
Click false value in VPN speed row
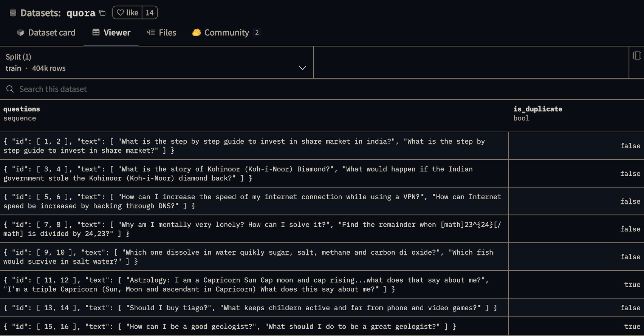[630, 201]
